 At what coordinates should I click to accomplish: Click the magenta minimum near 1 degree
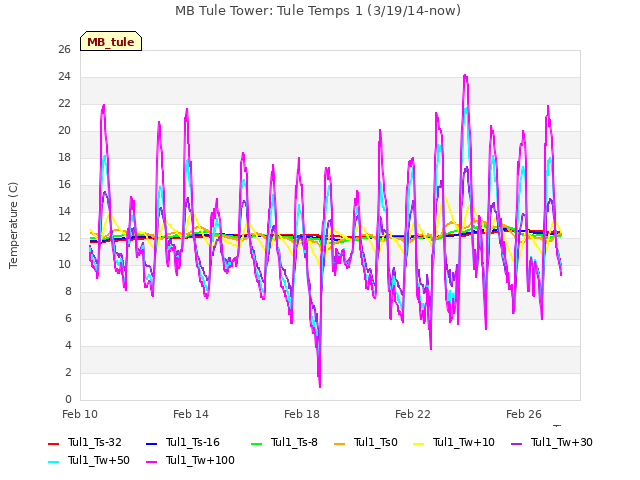point(320,385)
